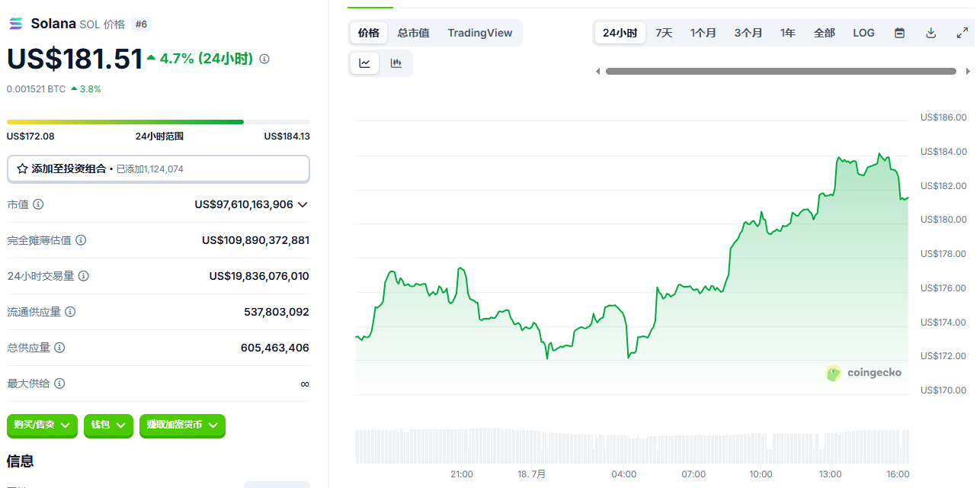Image resolution: width=980 pixels, height=488 pixels.
Task: Click the #6 rank badge
Action: pyautogui.click(x=141, y=24)
